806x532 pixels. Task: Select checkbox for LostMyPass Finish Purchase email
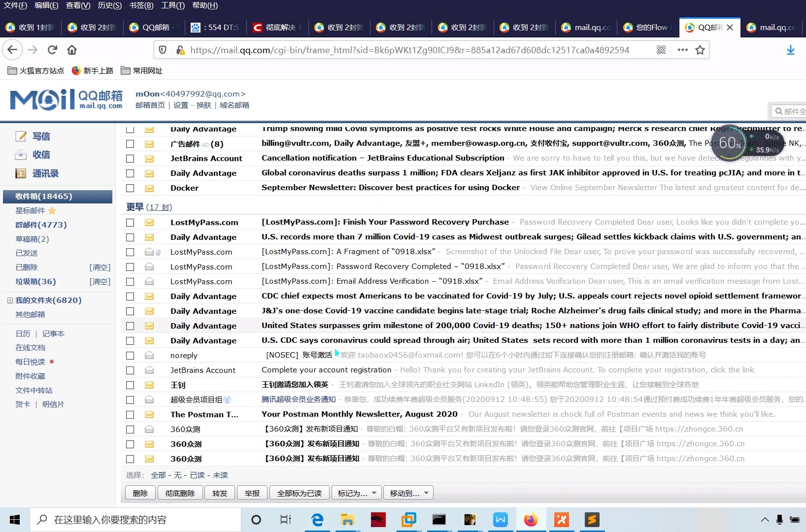point(130,223)
